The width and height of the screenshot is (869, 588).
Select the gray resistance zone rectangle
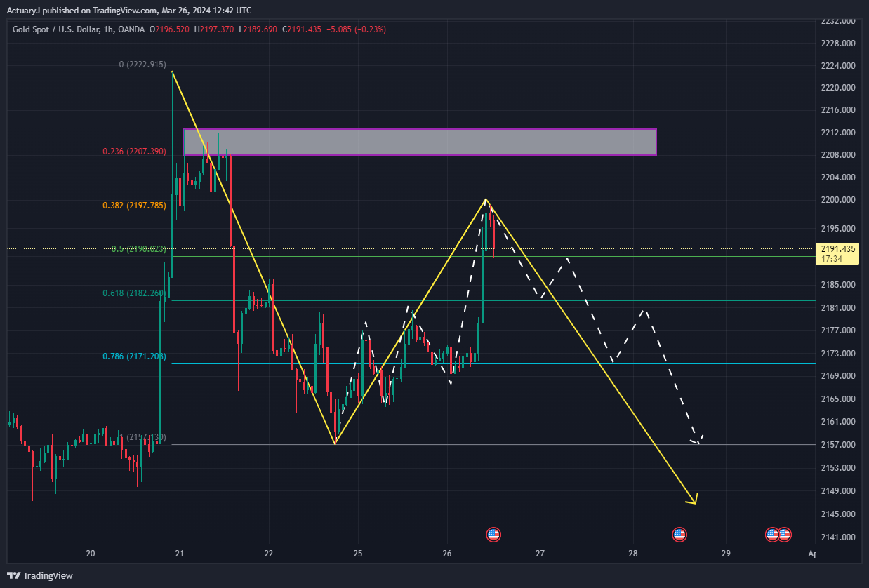420,142
